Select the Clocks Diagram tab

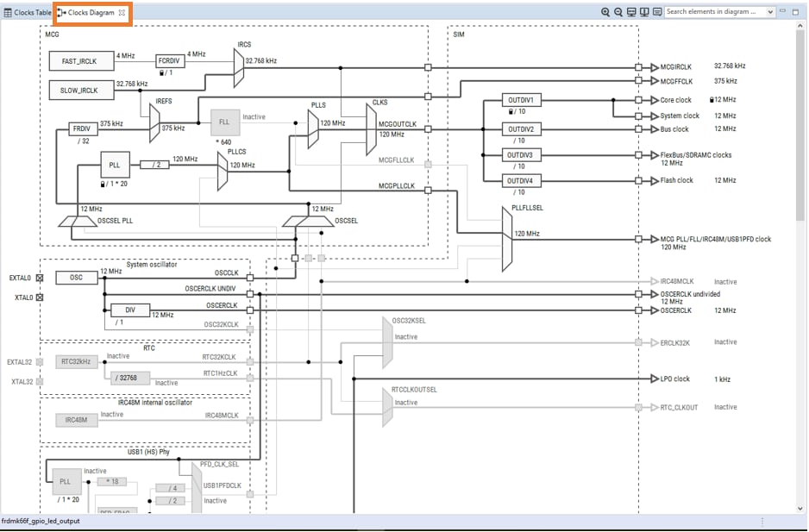coord(90,13)
